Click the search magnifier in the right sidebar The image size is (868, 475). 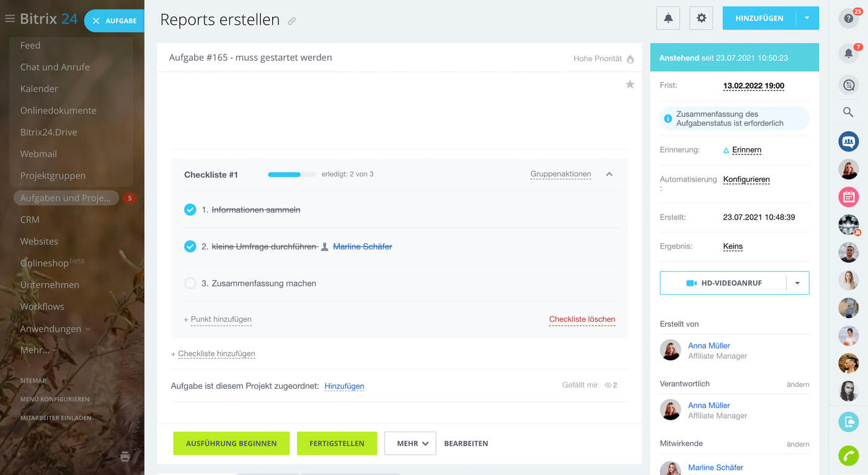848,112
